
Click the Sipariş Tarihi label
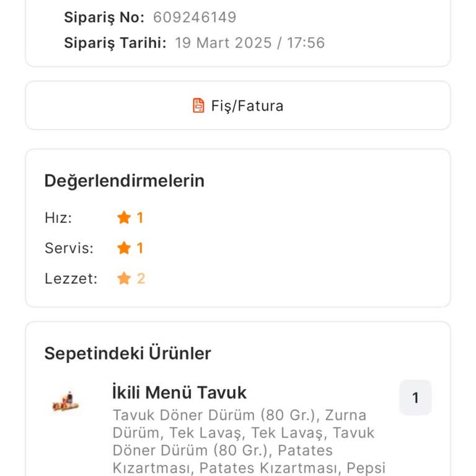pyautogui.click(x=115, y=43)
